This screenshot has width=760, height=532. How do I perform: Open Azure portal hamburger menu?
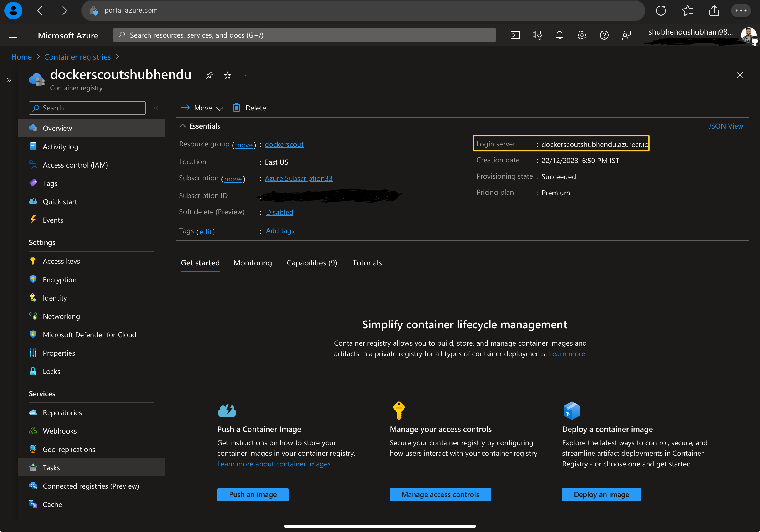pyautogui.click(x=13, y=35)
